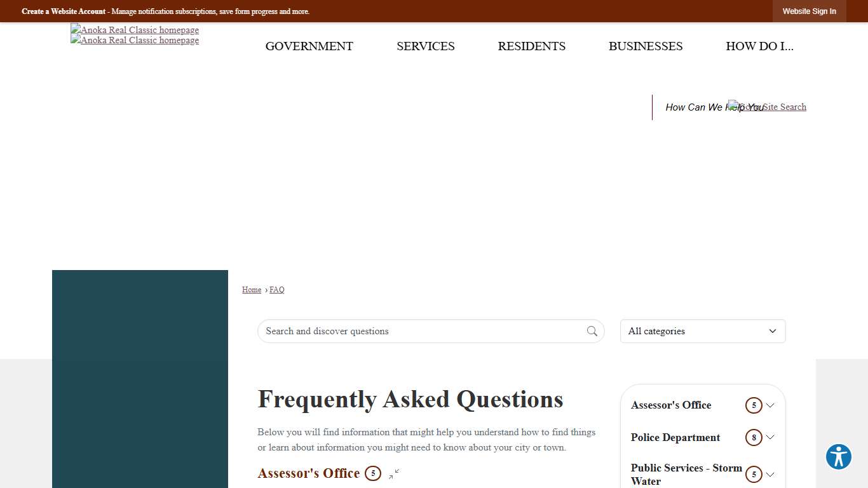Viewport: 868px width, 488px height.
Task: Follow the Create a Website Account link
Action: 63,11
